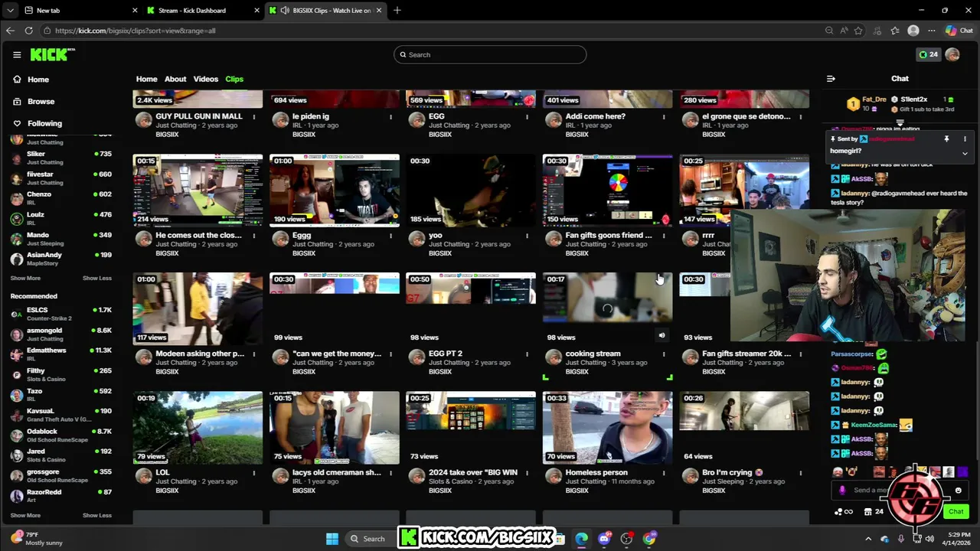Click the shop icon showing 24 below chat

click(x=874, y=512)
